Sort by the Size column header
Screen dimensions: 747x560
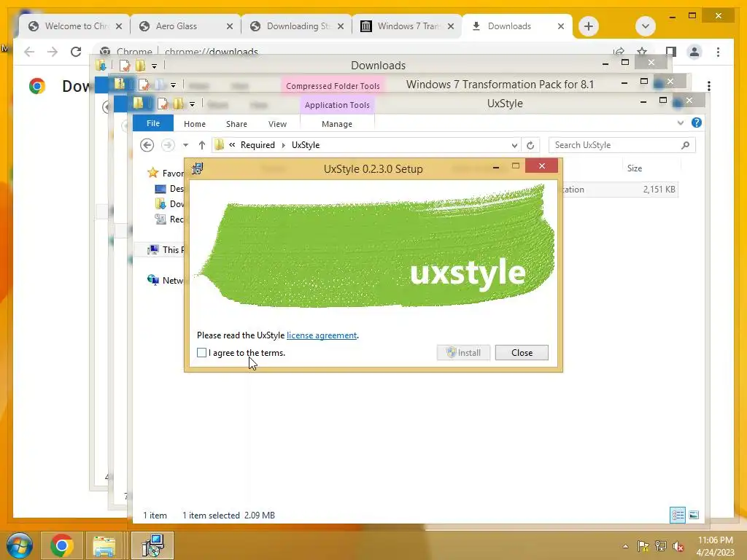[x=634, y=168]
